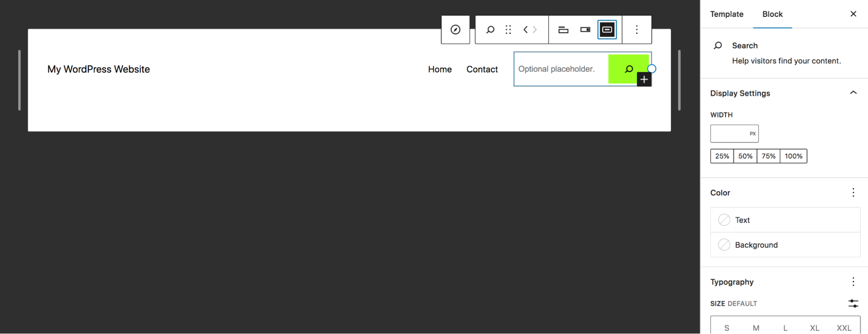The image size is (868, 334).
Task: Open block toolbar options three-dot menu
Action: click(637, 30)
